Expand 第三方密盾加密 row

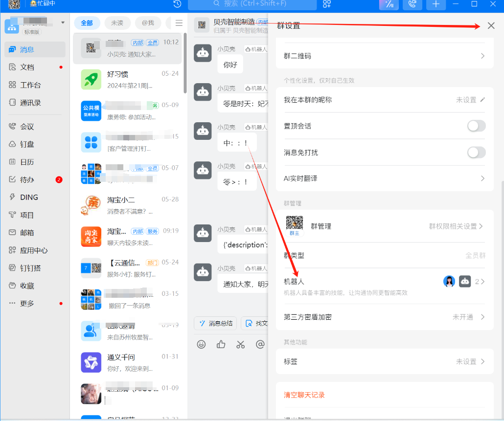385,317
